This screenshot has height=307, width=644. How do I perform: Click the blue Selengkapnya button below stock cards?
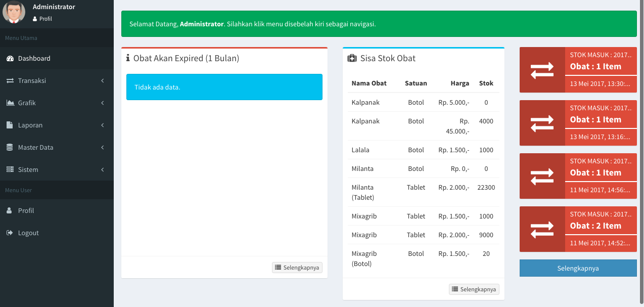578,269
